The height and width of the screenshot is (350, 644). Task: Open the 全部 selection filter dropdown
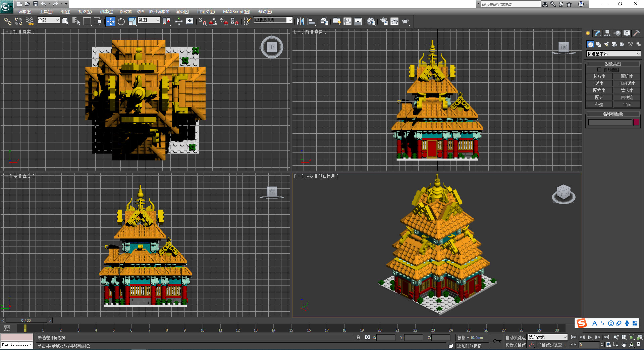tap(48, 20)
